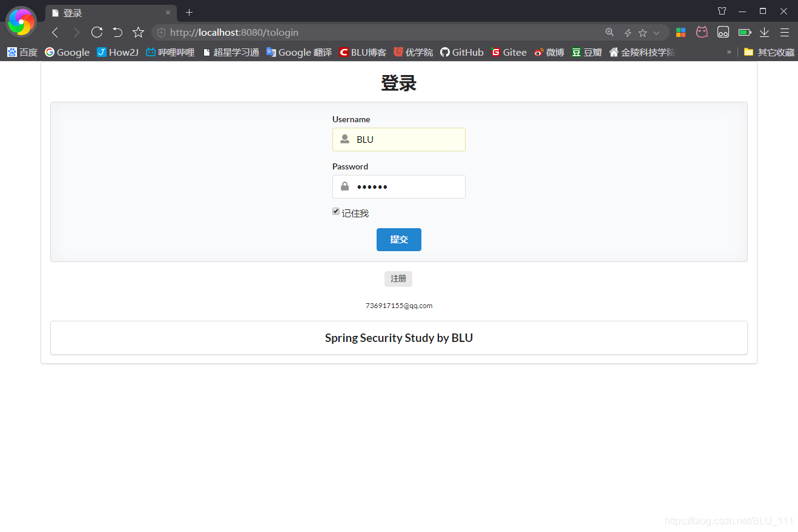Screen dimensions: 798x532
Task: Open the Gitee bookmark
Action: pyautogui.click(x=509, y=52)
